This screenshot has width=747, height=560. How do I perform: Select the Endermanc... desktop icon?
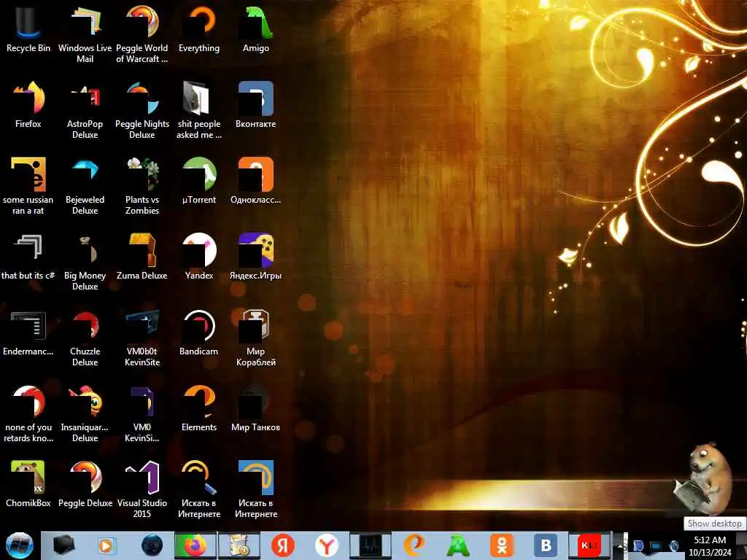(28, 332)
